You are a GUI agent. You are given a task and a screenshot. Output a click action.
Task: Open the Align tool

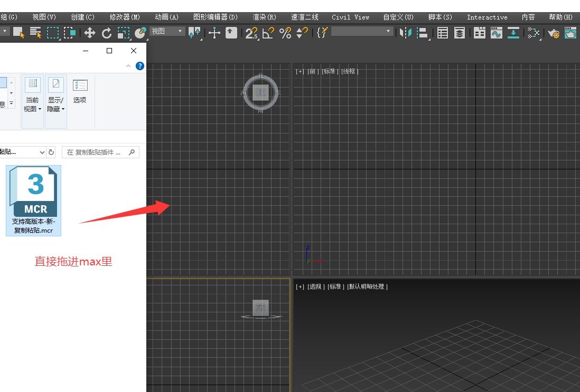coord(422,33)
